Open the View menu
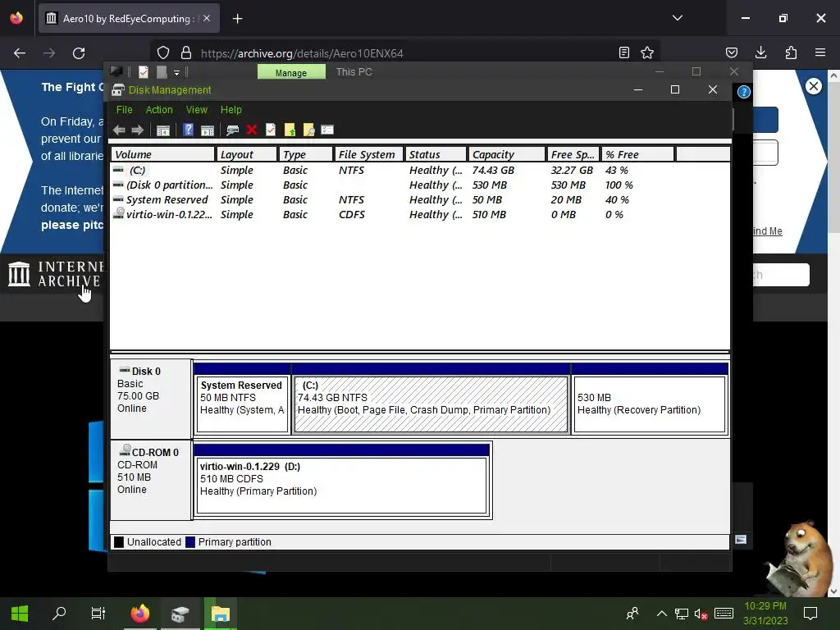Image resolution: width=840 pixels, height=630 pixels. point(197,109)
